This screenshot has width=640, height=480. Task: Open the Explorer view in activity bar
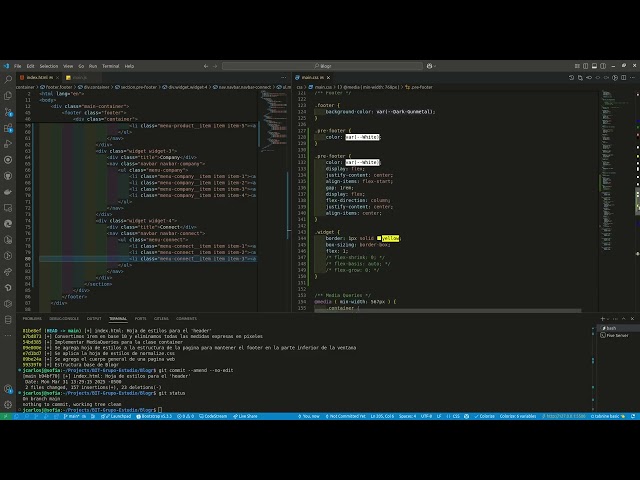(8, 96)
